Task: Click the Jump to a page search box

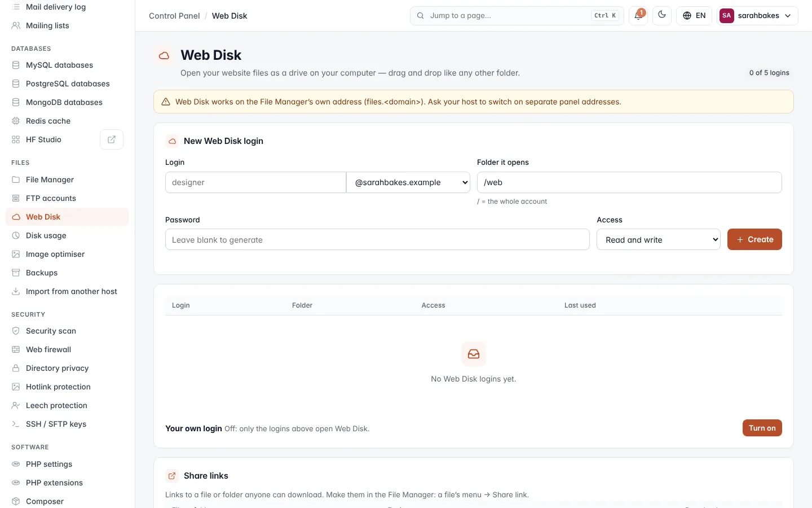Action: [517, 16]
